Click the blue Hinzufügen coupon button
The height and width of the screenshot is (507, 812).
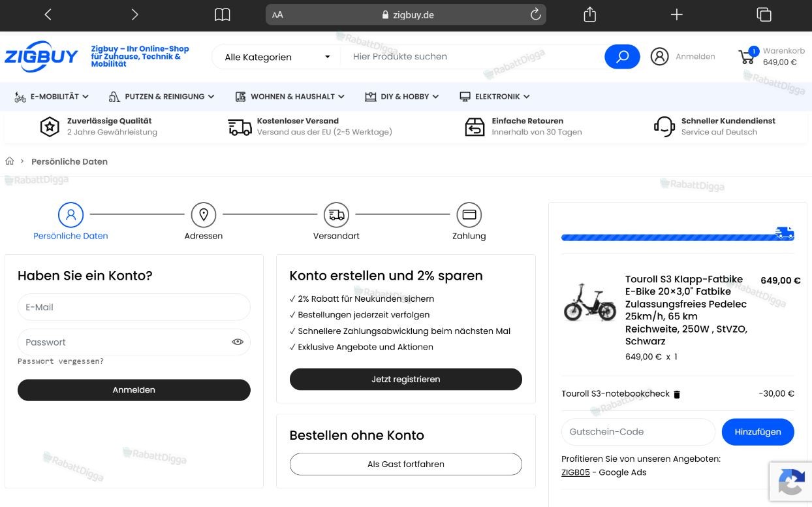coord(758,432)
